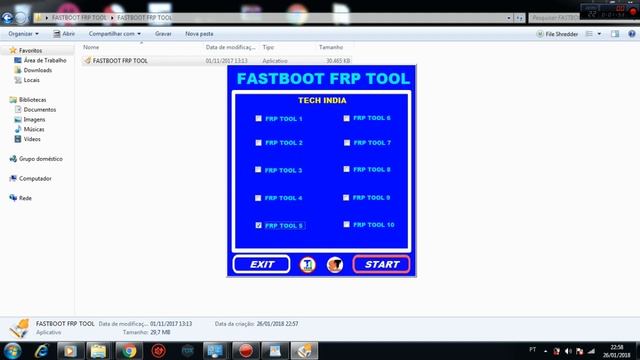
Task: Click the EXIT button
Action: (x=262, y=264)
